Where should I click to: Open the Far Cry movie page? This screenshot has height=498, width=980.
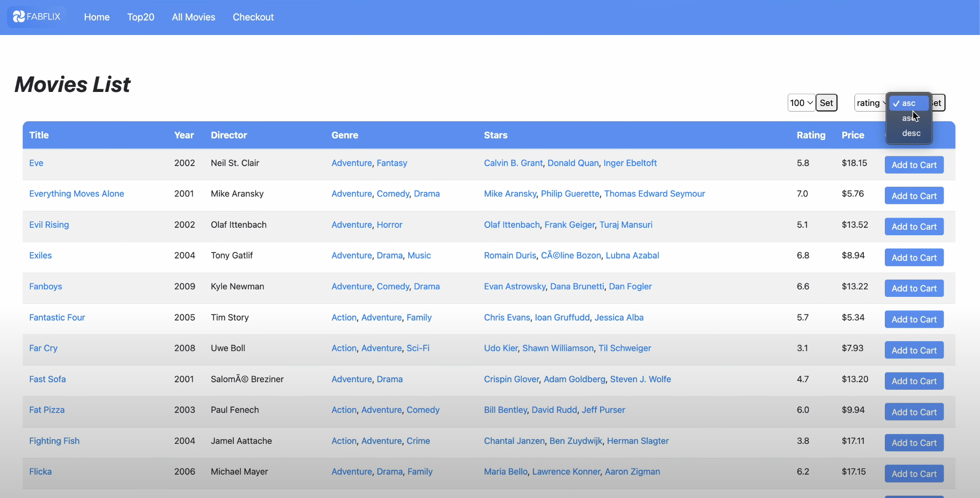click(x=43, y=348)
